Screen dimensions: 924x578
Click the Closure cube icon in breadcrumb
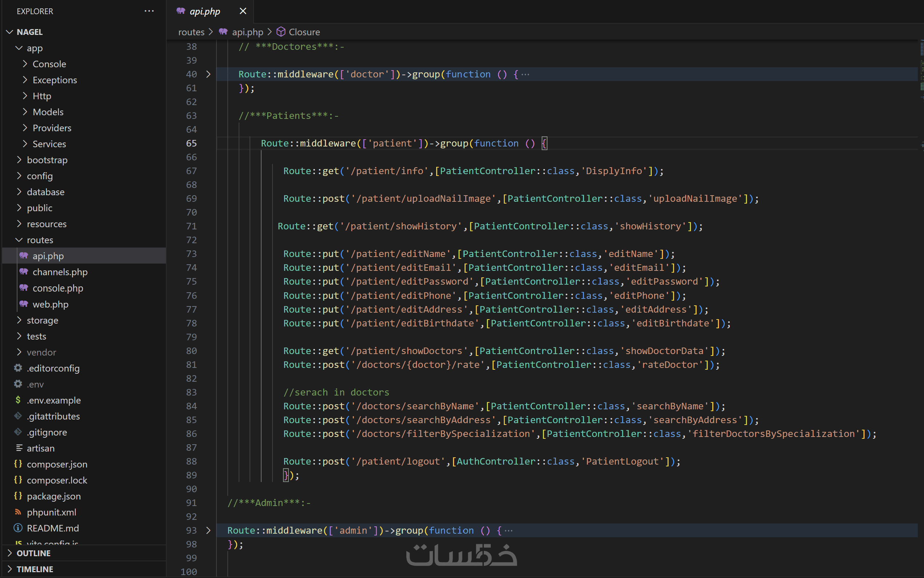point(281,32)
